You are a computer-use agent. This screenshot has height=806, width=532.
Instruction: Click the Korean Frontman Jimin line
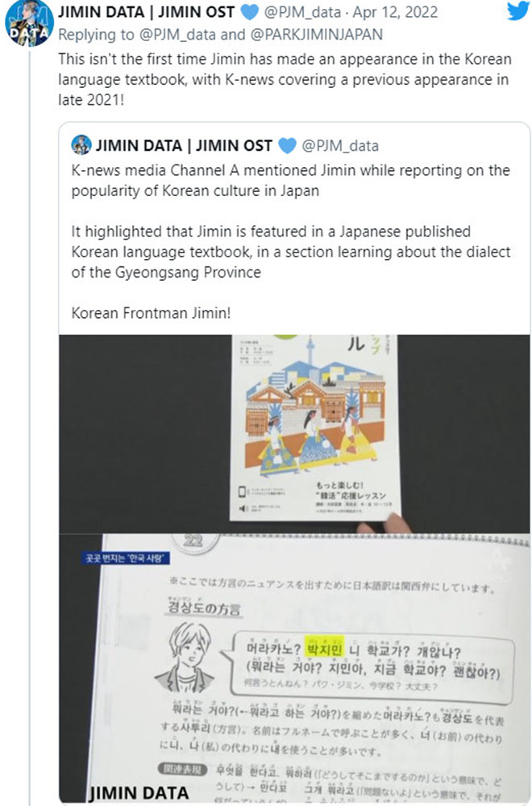[151, 313]
